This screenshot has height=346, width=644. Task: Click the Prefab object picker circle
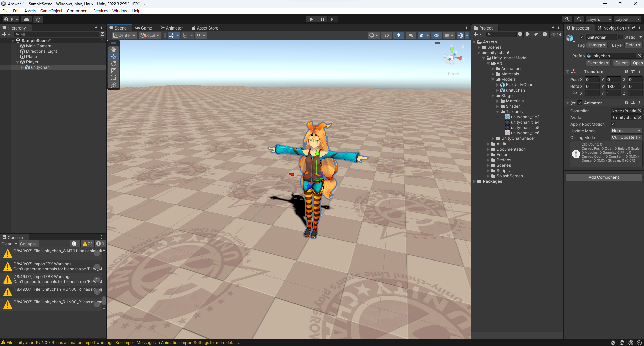(x=639, y=56)
